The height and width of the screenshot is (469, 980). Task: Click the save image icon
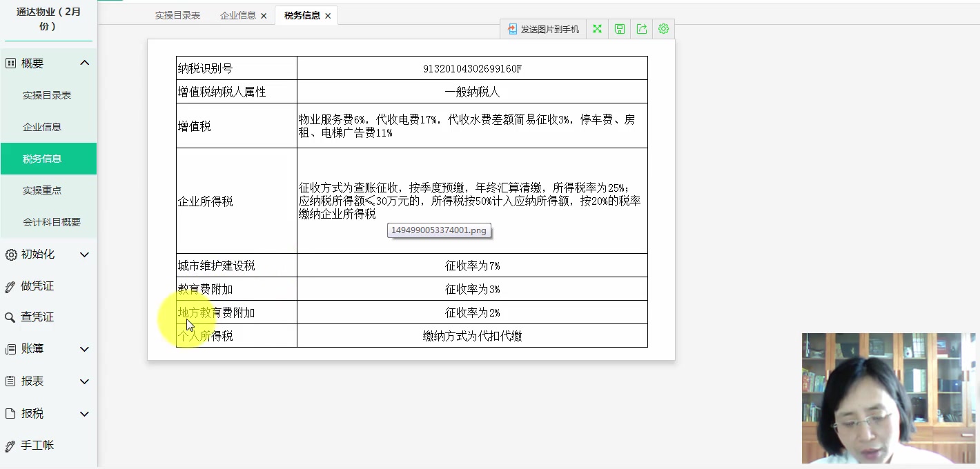(x=619, y=28)
